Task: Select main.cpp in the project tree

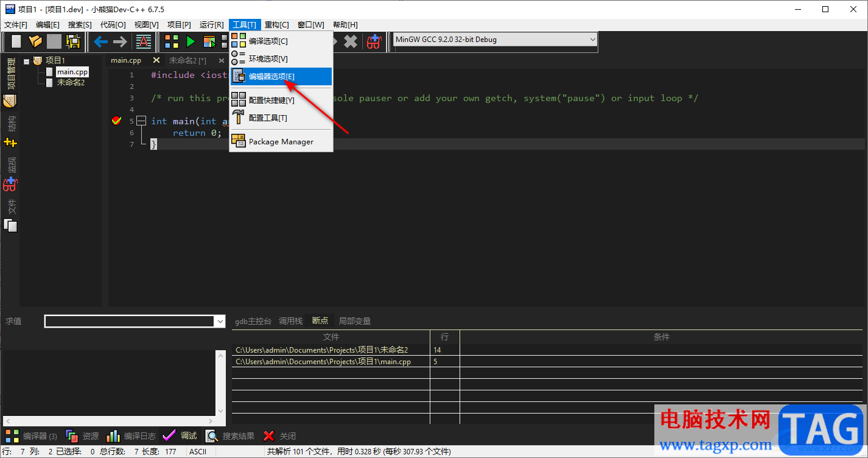Action: 72,72
